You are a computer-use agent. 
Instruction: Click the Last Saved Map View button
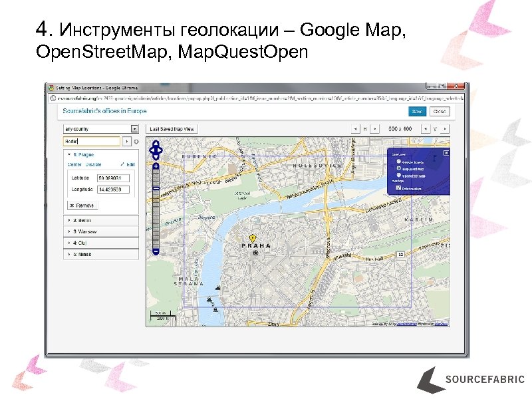click(x=172, y=129)
